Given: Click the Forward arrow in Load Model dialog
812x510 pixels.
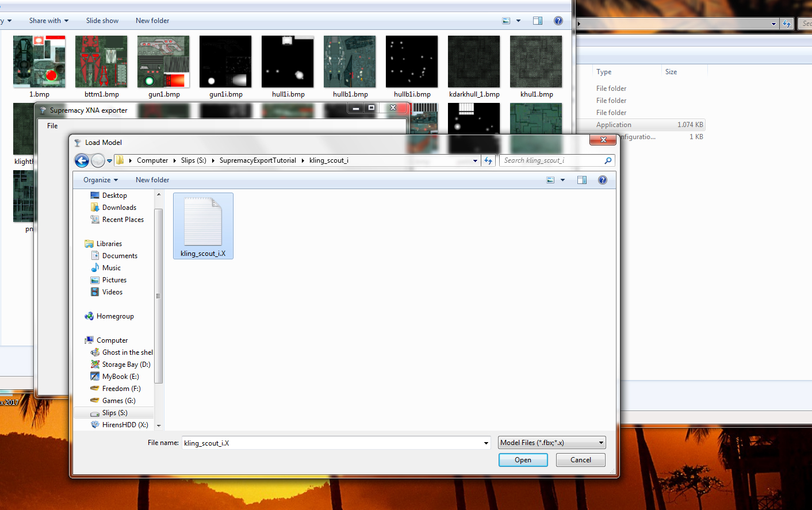Looking at the screenshot, I should 98,161.
